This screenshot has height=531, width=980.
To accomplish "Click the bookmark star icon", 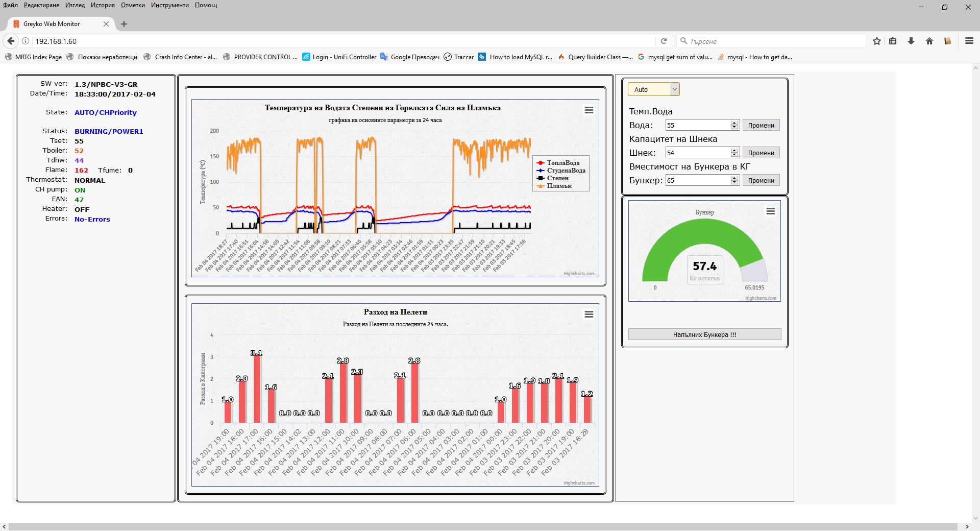I will (x=876, y=41).
